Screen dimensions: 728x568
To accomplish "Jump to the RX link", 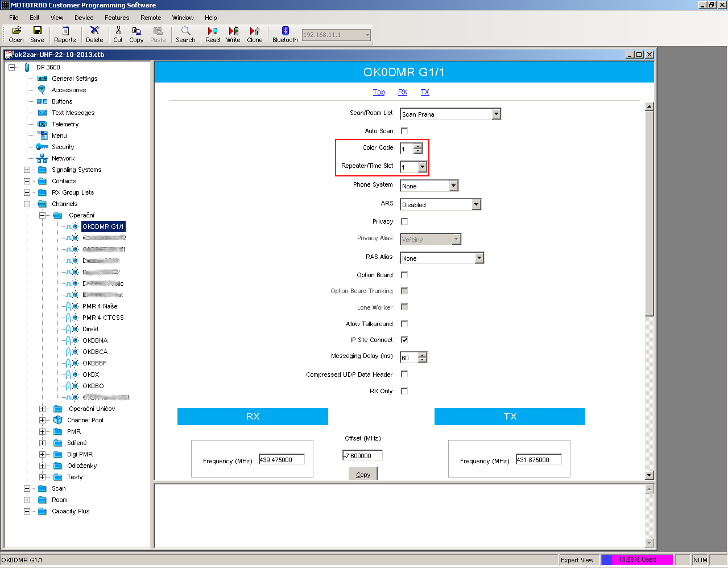I will [x=403, y=92].
